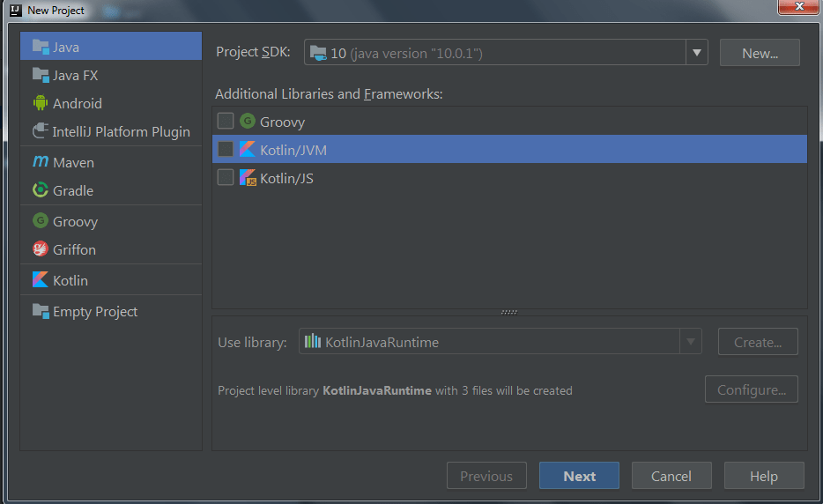Pick Groovy in the project types list
The height and width of the screenshot is (504, 823).
(x=111, y=221)
